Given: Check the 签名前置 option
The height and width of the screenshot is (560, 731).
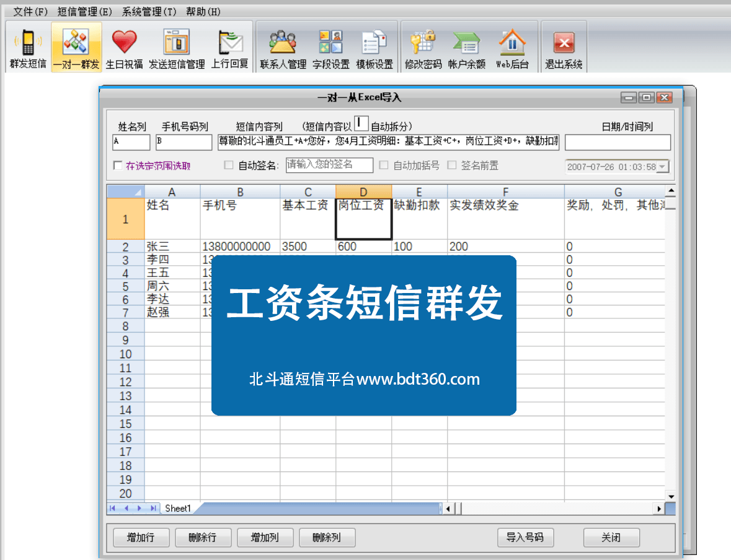Looking at the screenshot, I should click(452, 165).
